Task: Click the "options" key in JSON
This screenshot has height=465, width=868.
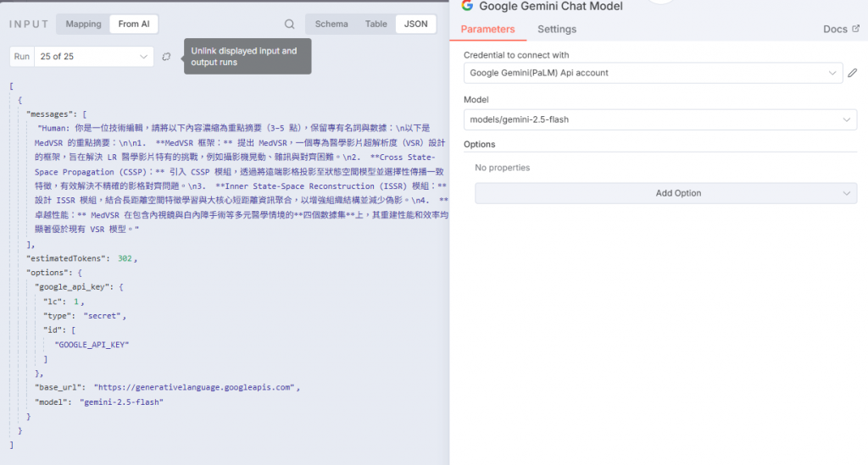Action: coord(49,273)
